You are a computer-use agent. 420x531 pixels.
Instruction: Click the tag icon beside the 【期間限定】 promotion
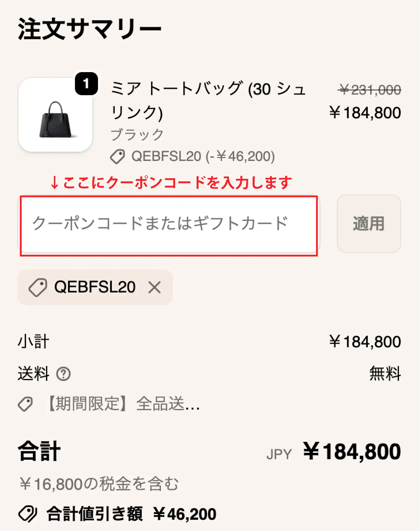tap(25, 404)
